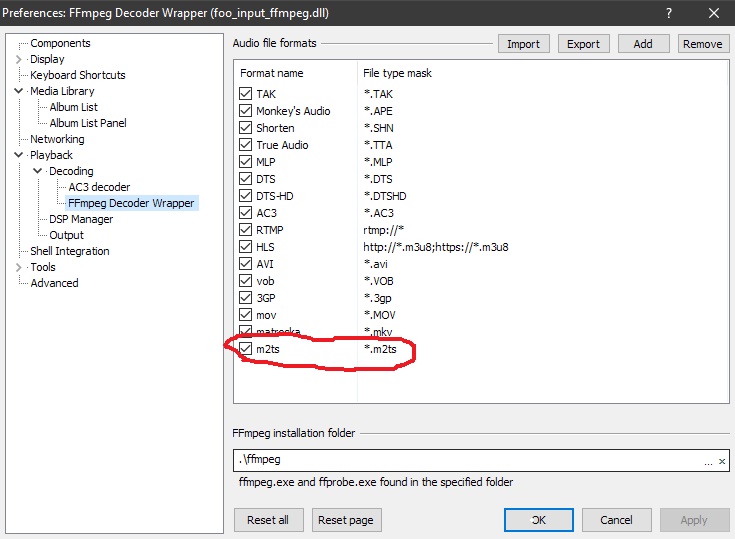
Task: Select AC3 decoder in the tree
Action: click(99, 187)
